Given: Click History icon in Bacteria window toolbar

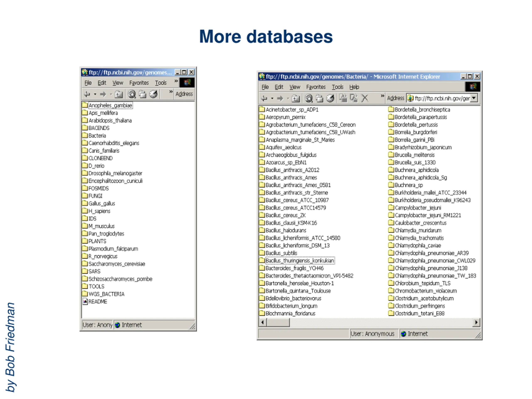Looking at the screenshot, I should (x=330, y=98).
